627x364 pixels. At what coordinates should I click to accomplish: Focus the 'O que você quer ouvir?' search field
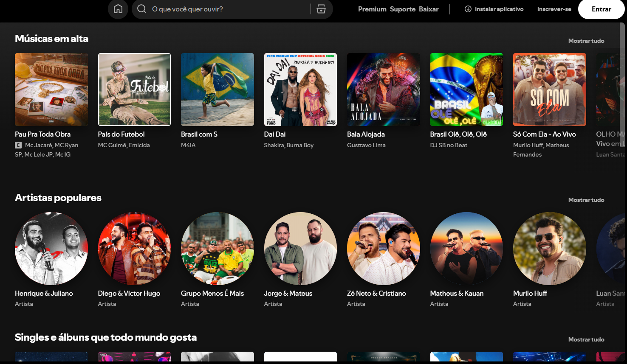(x=232, y=9)
